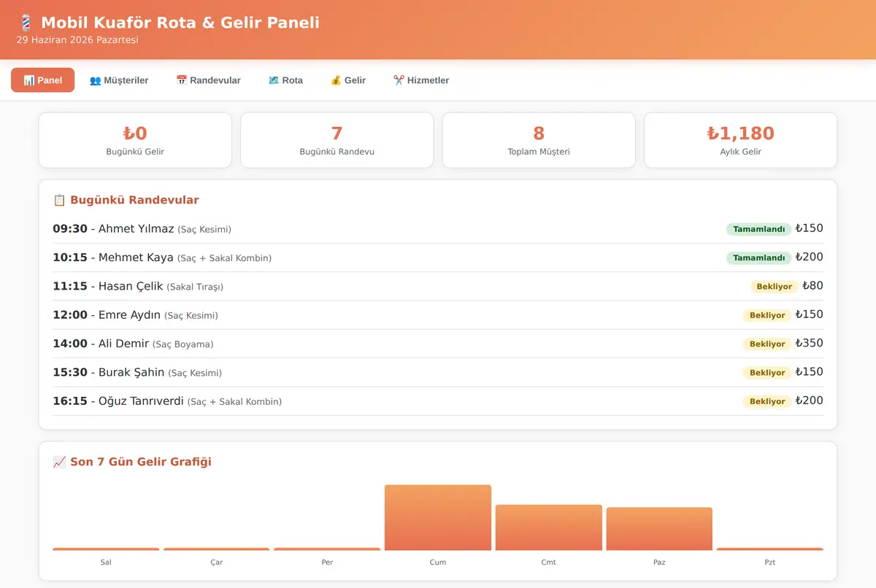Click the Pzt label under the chart
876x588 pixels.
pyautogui.click(x=770, y=562)
